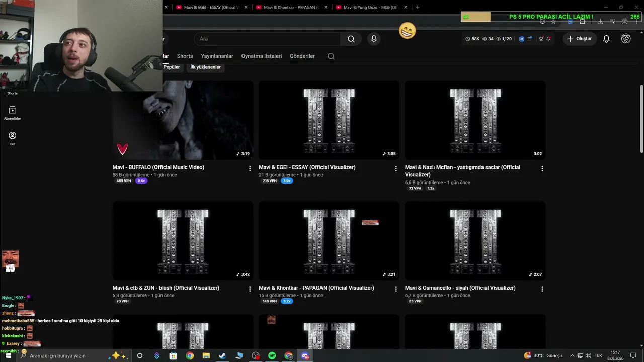Launch Microsoft Store from the taskbar

[x=173, y=356]
